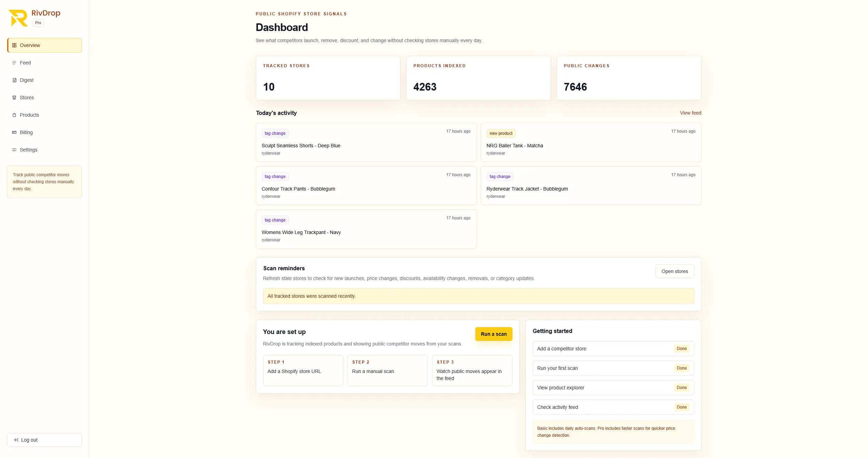Select Check activity feed checklist item

(x=613, y=407)
